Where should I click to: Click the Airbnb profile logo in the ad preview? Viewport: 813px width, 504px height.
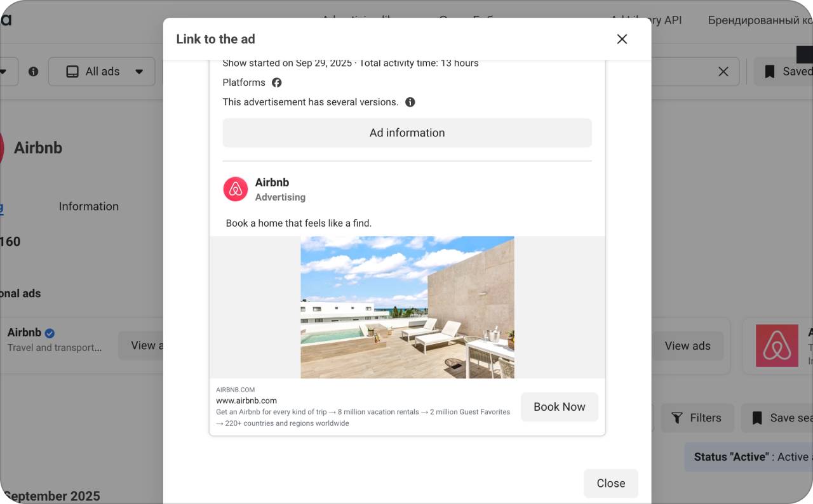coord(235,189)
